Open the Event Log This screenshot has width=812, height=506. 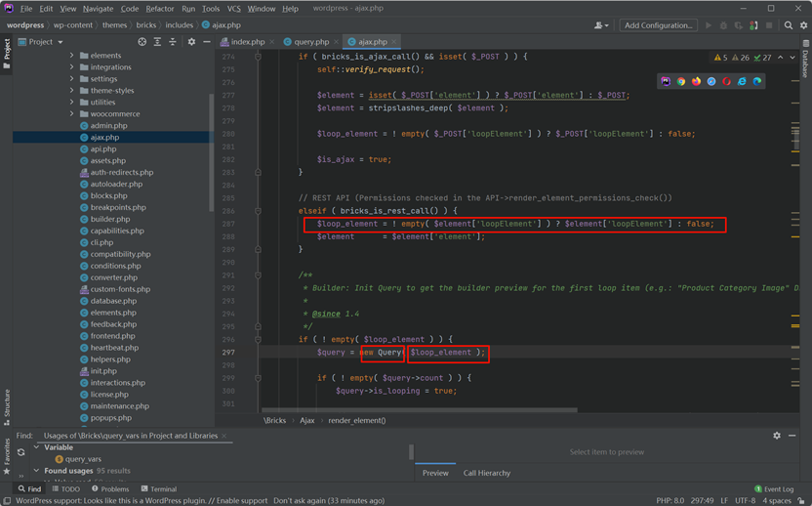tap(774, 488)
